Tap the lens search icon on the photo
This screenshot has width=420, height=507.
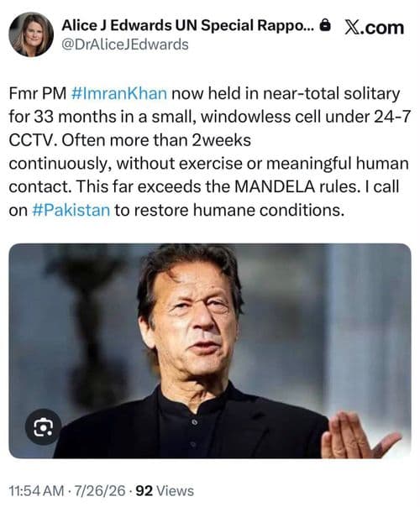tap(44, 427)
